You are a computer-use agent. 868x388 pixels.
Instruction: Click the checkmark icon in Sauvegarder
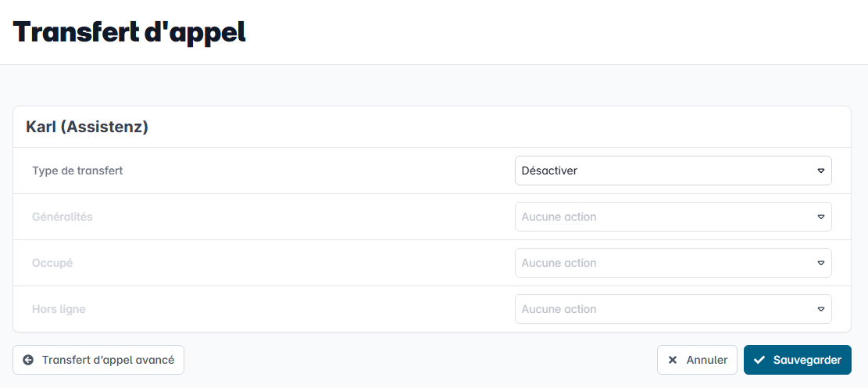(759, 361)
